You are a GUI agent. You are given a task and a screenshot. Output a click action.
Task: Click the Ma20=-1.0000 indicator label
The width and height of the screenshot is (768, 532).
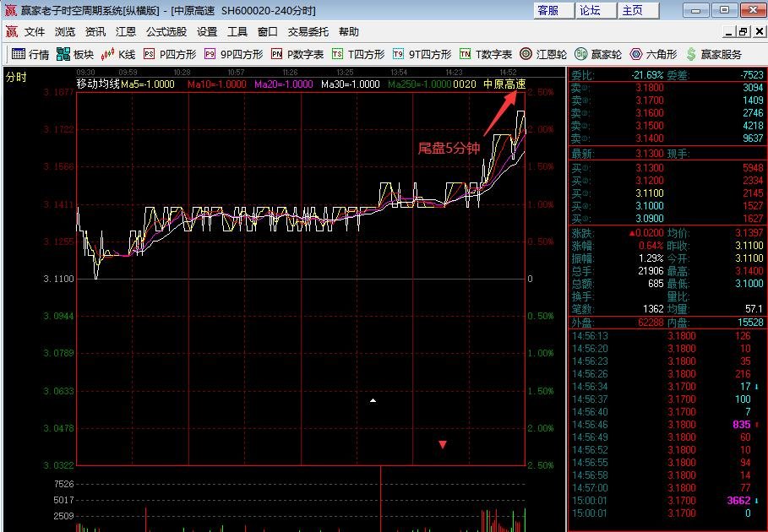(x=284, y=84)
